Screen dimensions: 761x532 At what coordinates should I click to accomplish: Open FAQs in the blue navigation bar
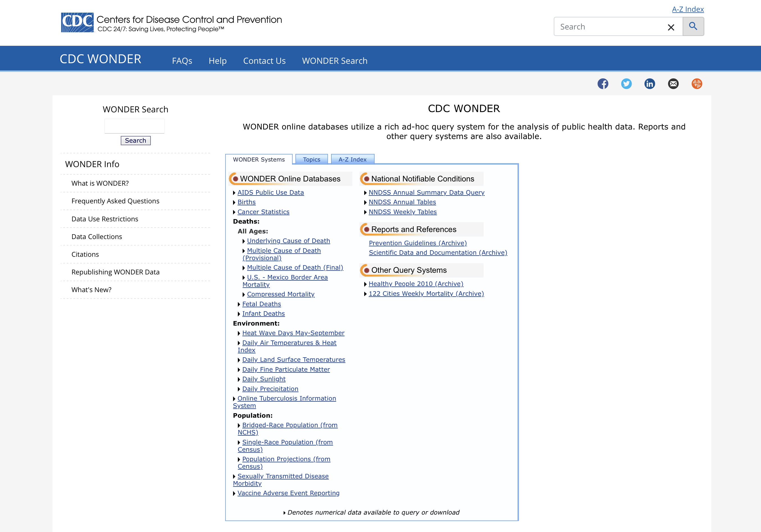point(182,61)
